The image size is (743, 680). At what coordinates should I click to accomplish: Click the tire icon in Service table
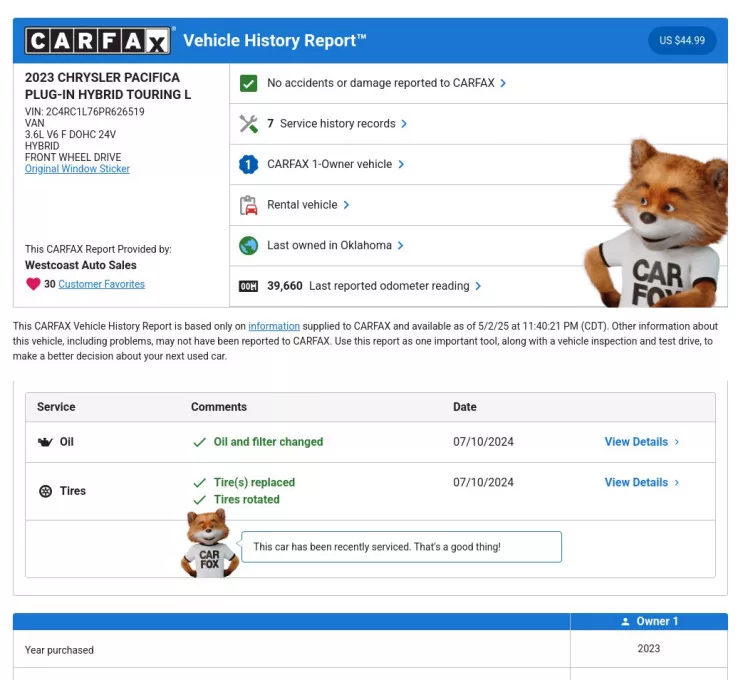pos(45,491)
